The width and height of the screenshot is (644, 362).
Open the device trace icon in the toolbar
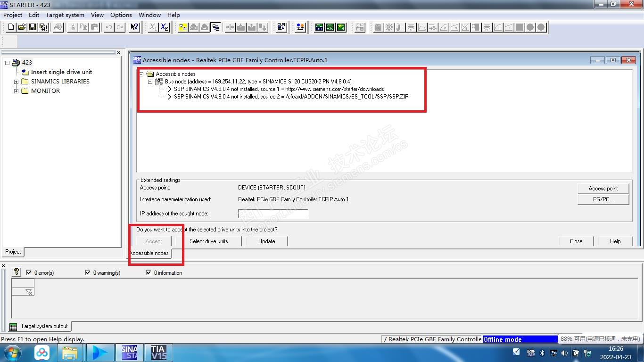tap(319, 27)
